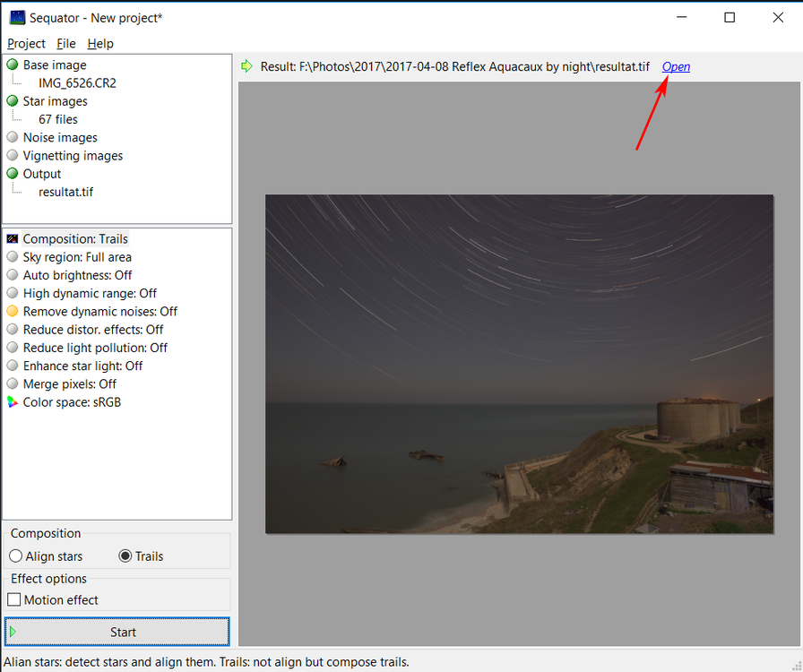The image size is (803, 672).
Task: Select Merge pixels: Off option
Action: pyautogui.click(x=70, y=384)
